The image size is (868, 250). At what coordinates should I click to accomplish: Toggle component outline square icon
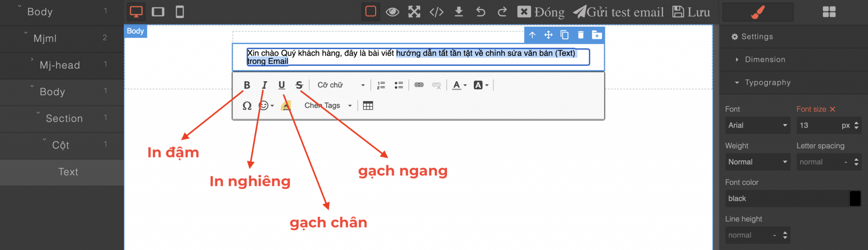(371, 12)
